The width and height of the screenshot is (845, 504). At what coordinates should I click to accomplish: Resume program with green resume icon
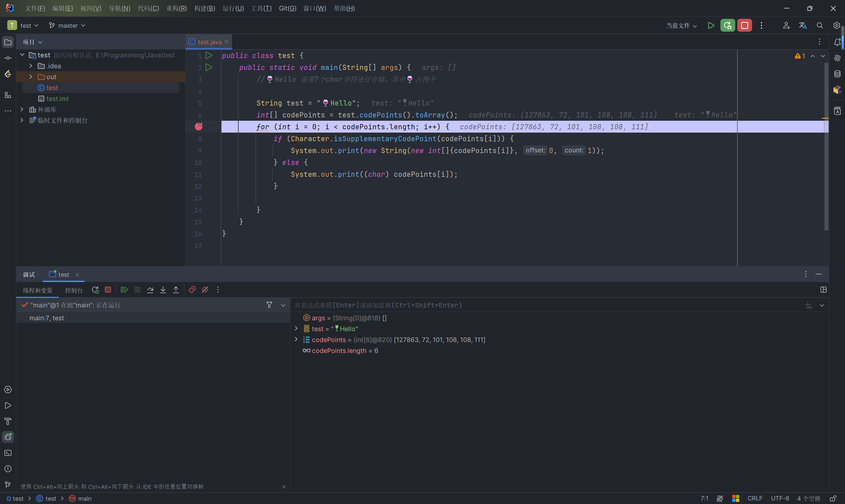point(124,290)
